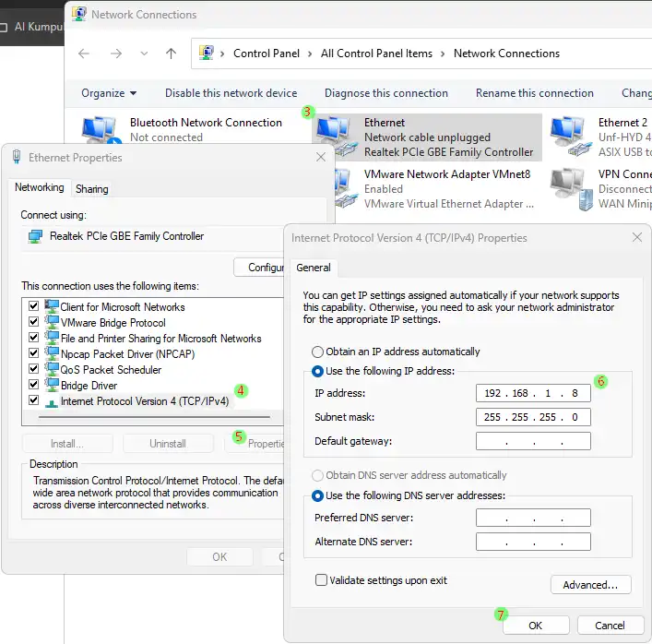Enable Validate settings upon exit
Screen dimensions: 652x644
[x=321, y=580]
